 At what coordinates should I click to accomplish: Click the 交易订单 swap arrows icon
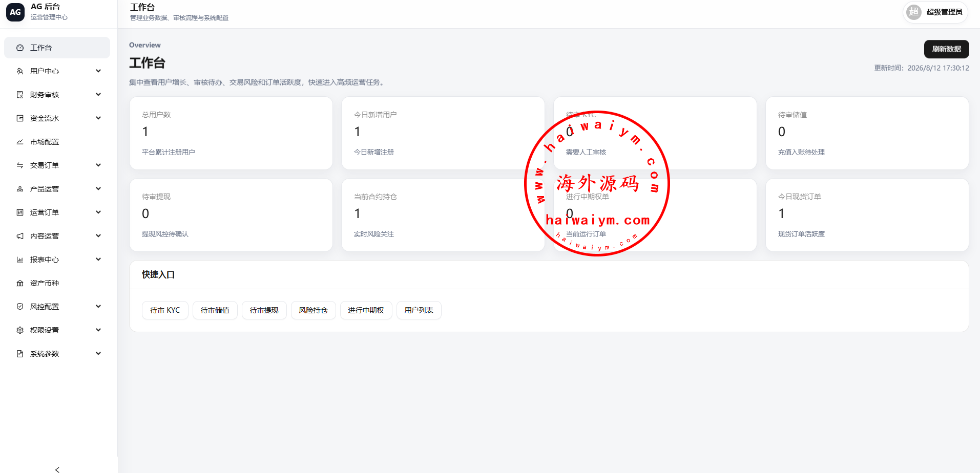pyautogui.click(x=20, y=165)
